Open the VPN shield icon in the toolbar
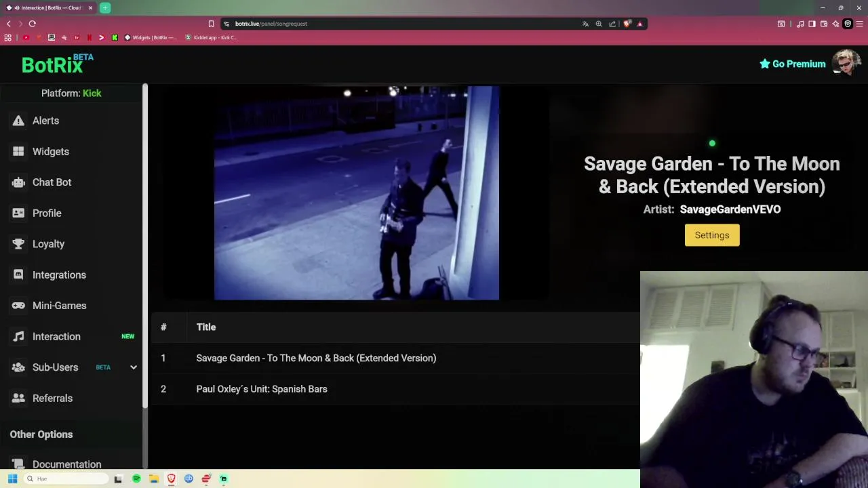 click(848, 24)
